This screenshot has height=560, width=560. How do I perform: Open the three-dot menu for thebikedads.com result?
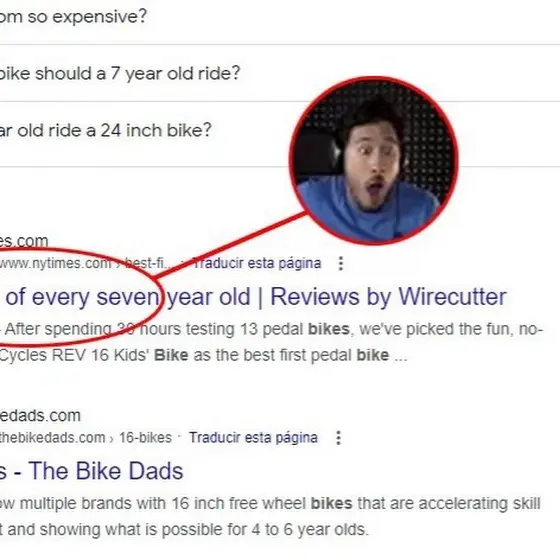pos(338,438)
